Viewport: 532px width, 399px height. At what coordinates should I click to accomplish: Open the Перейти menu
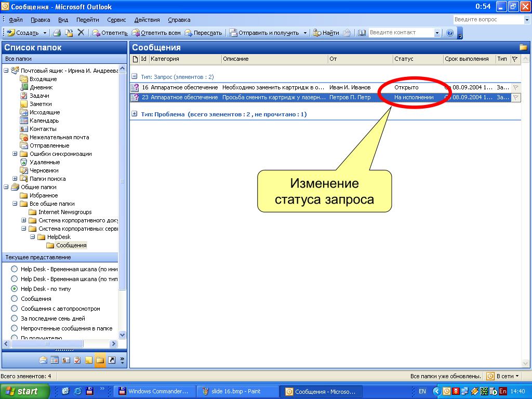pyautogui.click(x=87, y=20)
